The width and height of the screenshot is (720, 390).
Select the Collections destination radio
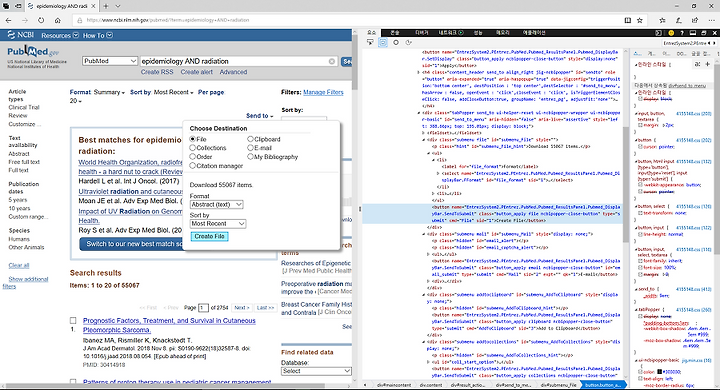click(x=193, y=147)
